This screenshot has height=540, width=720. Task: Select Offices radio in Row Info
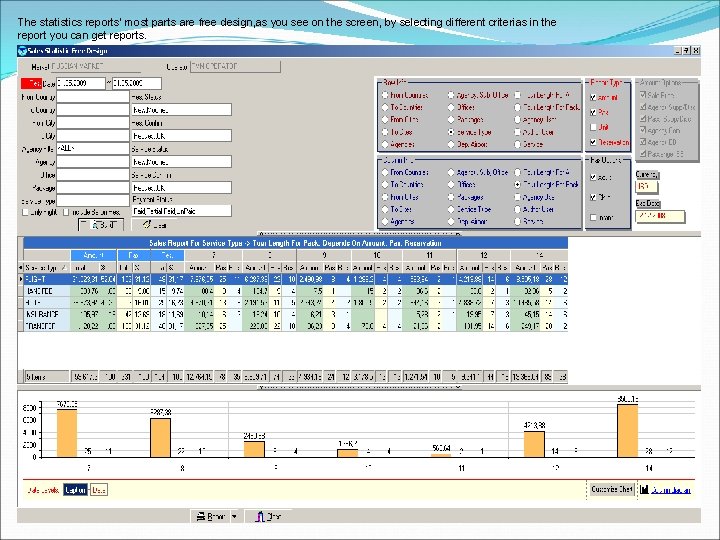pyautogui.click(x=451, y=107)
